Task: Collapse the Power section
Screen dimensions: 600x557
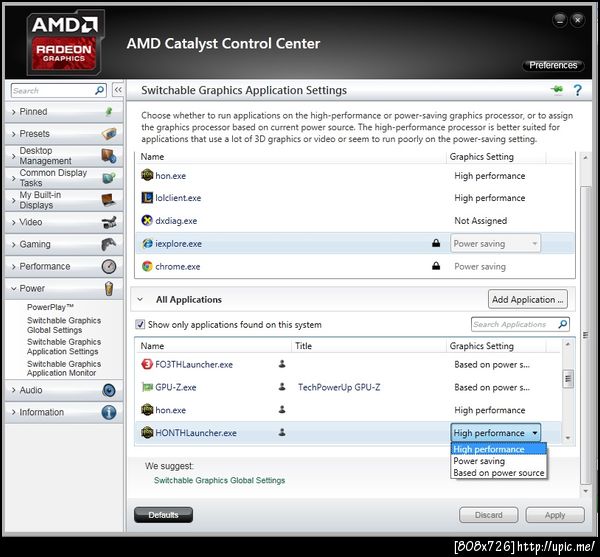Action: point(14,289)
